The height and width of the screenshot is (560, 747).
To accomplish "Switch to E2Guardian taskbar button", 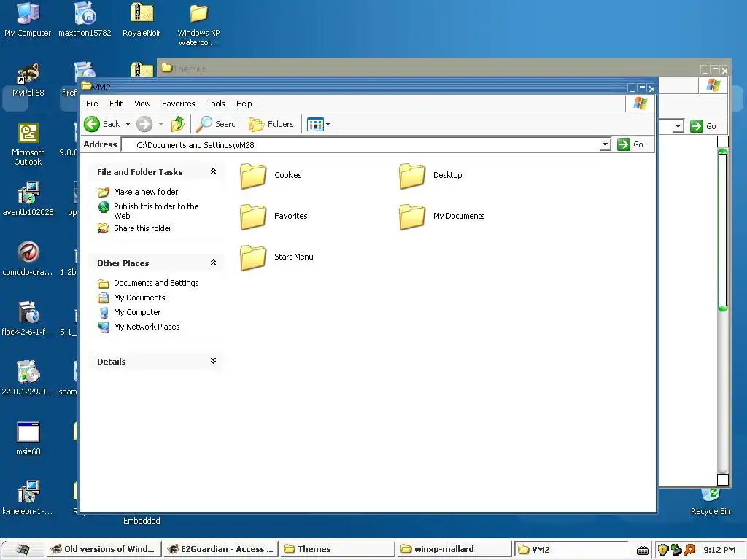I will [221, 549].
